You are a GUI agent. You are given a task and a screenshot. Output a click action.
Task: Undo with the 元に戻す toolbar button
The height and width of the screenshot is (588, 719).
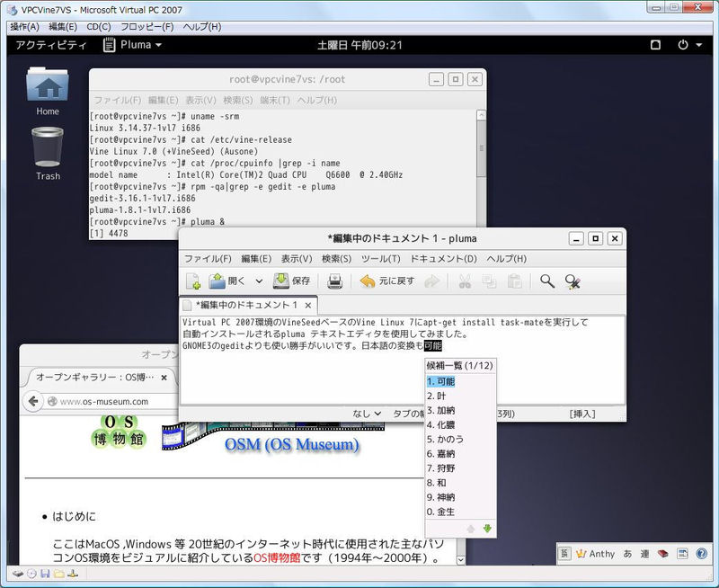pos(387,281)
